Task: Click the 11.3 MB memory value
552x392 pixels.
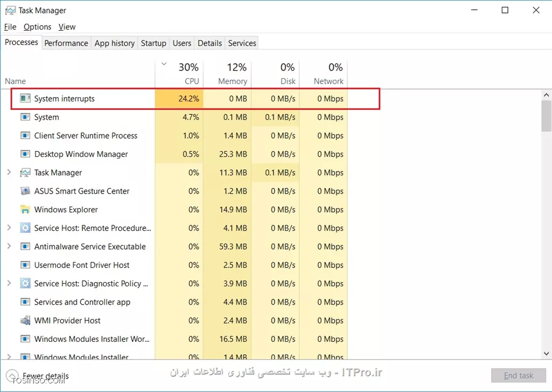Action: 233,173
